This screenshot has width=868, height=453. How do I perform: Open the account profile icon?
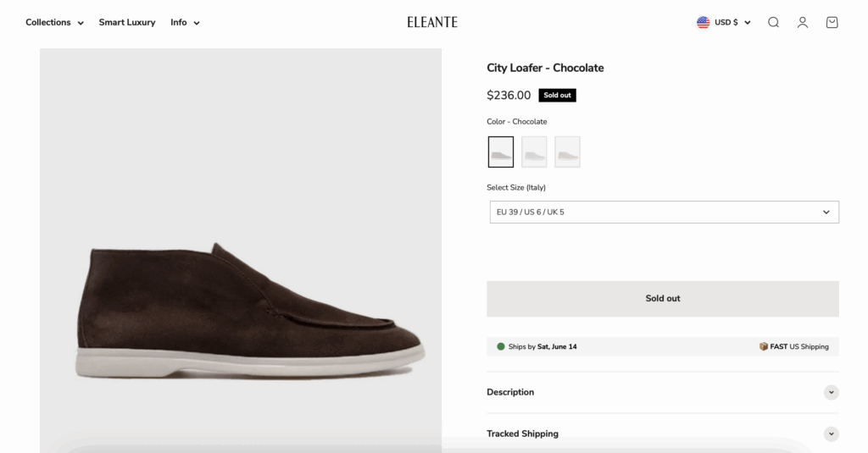click(x=803, y=23)
